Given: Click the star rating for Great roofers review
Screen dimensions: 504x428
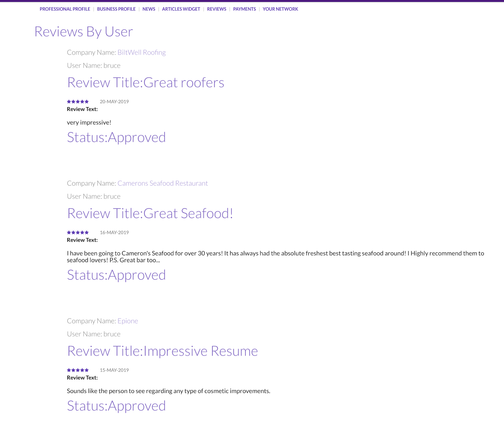Looking at the screenshot, I should click(x=78, y=101).
